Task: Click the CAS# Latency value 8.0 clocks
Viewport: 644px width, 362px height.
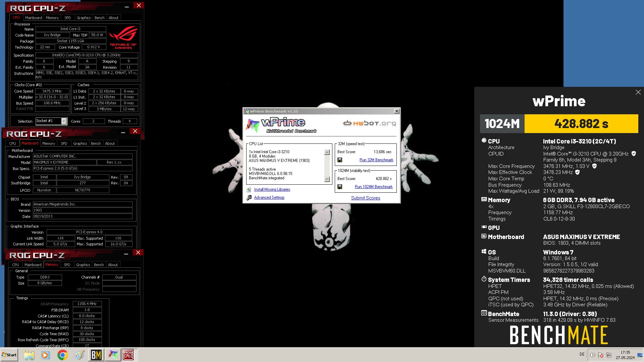Action: pos(87,316)
